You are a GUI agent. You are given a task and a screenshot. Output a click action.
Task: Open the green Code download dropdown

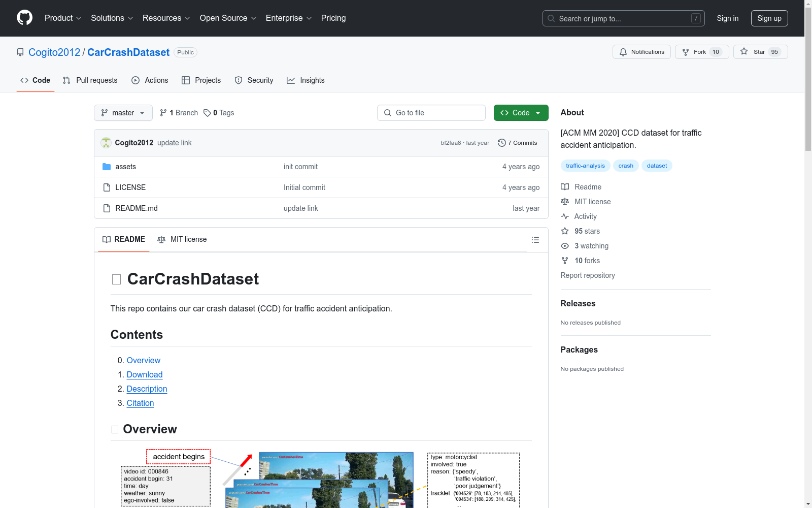click(521, 113)
